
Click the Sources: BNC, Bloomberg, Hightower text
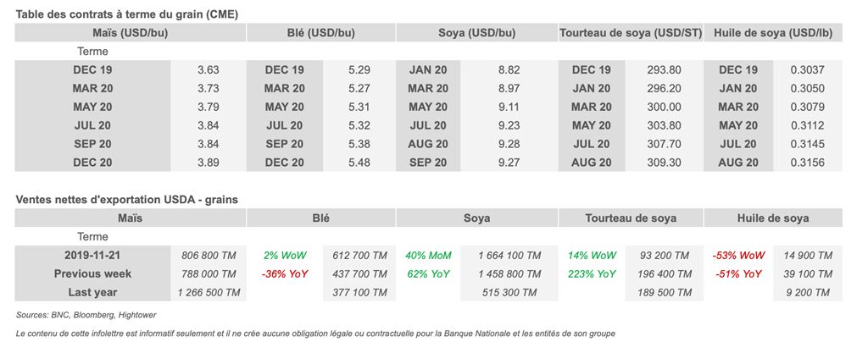tap(86, 315)
